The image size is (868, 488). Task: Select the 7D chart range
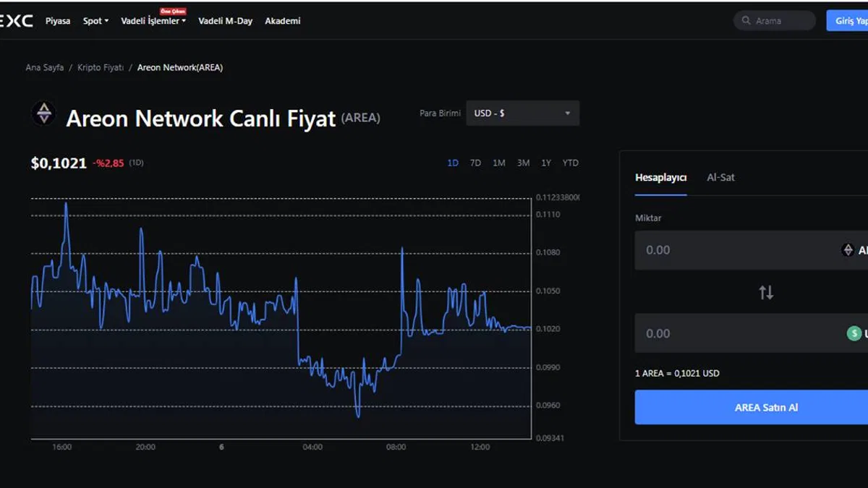(475, 163)
